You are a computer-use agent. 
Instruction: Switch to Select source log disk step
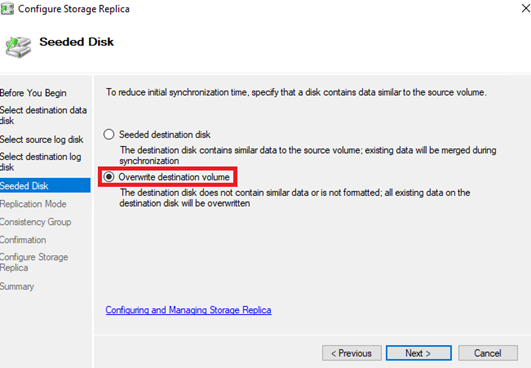[x=42, y=139]
